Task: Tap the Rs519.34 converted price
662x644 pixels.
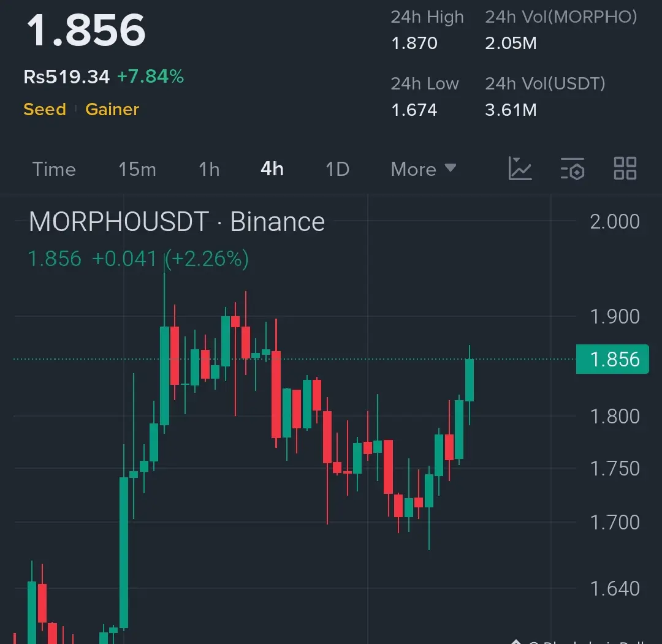Action: pos(66,77)
